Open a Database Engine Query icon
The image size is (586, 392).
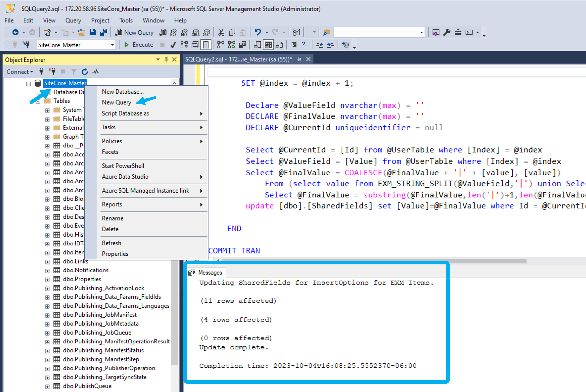(163, 32)
